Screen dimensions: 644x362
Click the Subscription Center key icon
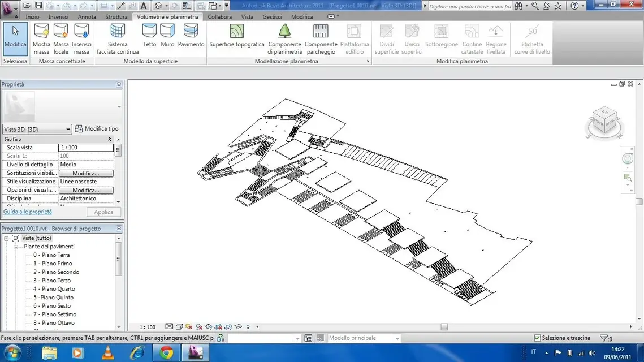(535, 6)
